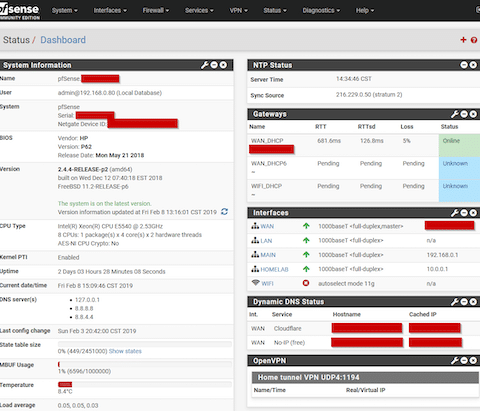Image resolution: width=480 pixels, height=411 pixels.
Task: Close the Dynamic DNS Status widget
Action: click(x=473, y=302)
